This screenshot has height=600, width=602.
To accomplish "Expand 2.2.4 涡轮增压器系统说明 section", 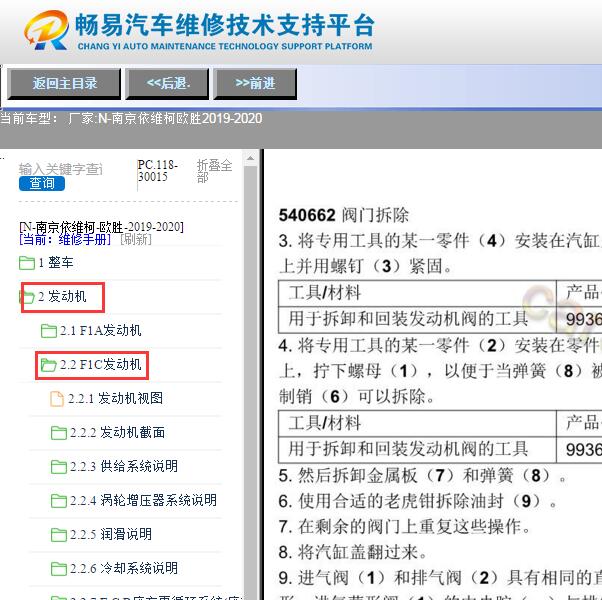I will click(143, 500).
